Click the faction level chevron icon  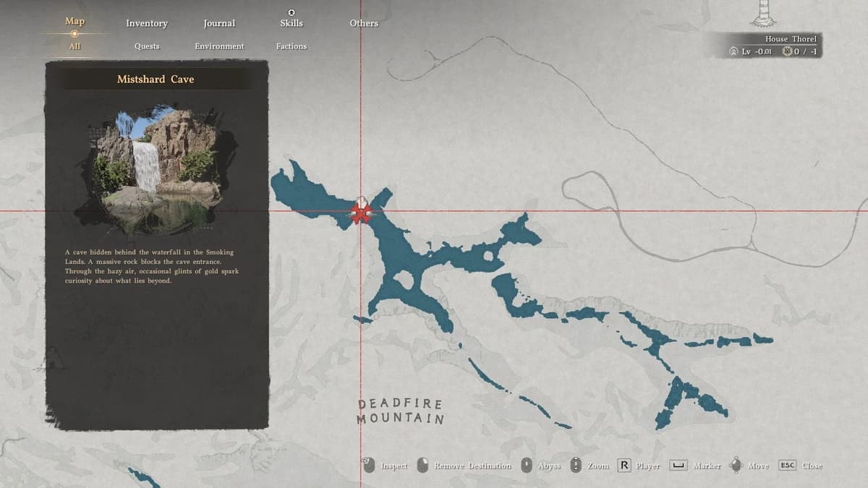733,52
